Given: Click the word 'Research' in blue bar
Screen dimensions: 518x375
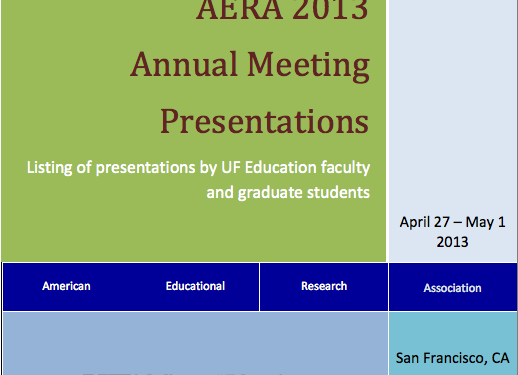Looking at the screenshot, I should 324,286.
